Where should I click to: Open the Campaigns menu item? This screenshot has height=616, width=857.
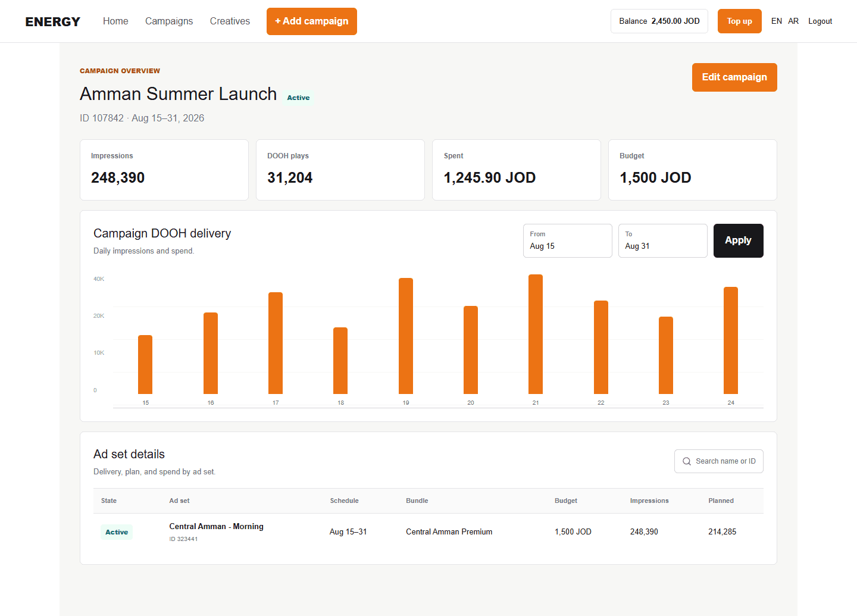169,21
